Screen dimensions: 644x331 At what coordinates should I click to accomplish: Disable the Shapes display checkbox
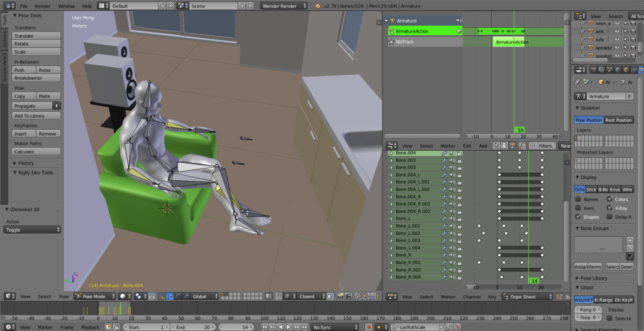click(578, 217)
